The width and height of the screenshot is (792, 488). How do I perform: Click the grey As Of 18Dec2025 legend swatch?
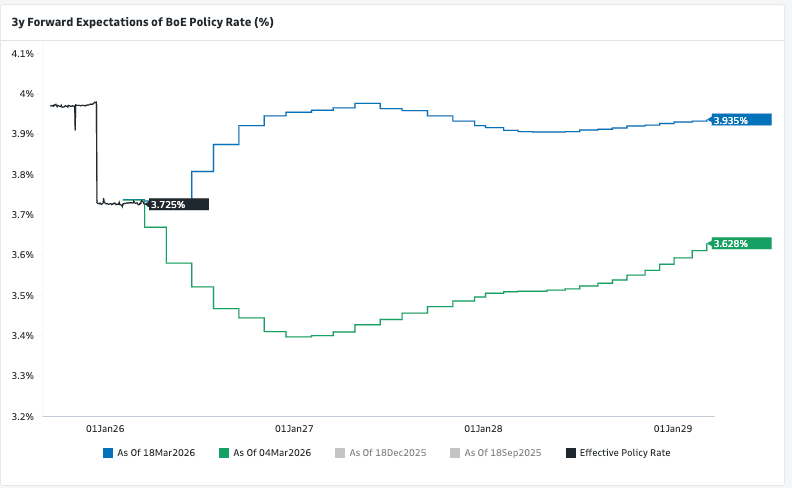pos(340,453)
